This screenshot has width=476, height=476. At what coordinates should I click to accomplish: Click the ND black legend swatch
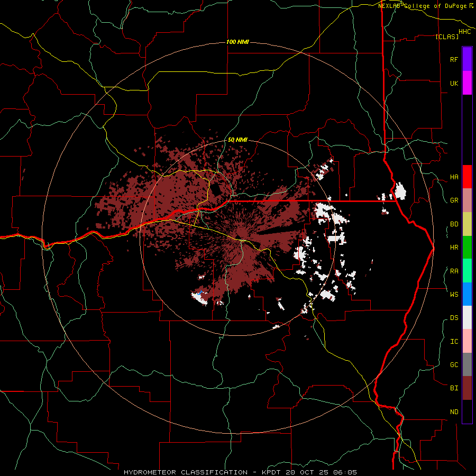[467, 411]
